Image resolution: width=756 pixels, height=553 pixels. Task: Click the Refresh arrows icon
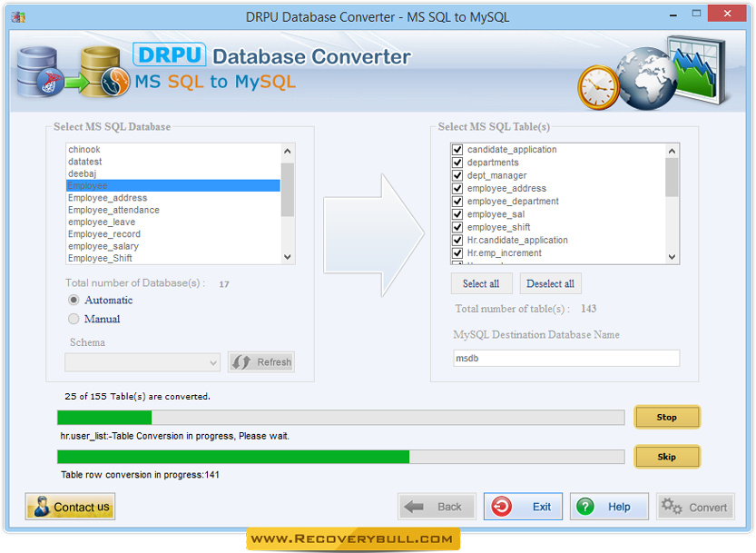tap(241, 362)
